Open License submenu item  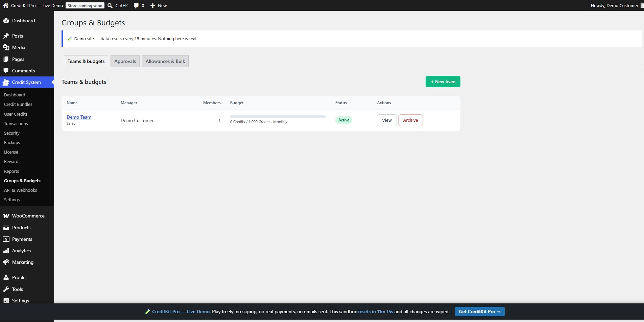[11, 152]
